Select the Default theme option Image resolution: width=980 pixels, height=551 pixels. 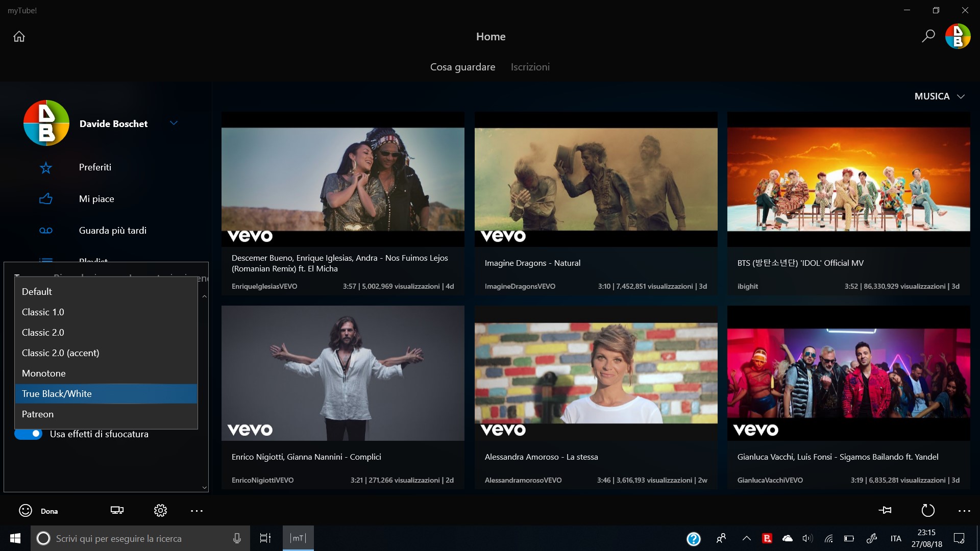pos(106,292)
